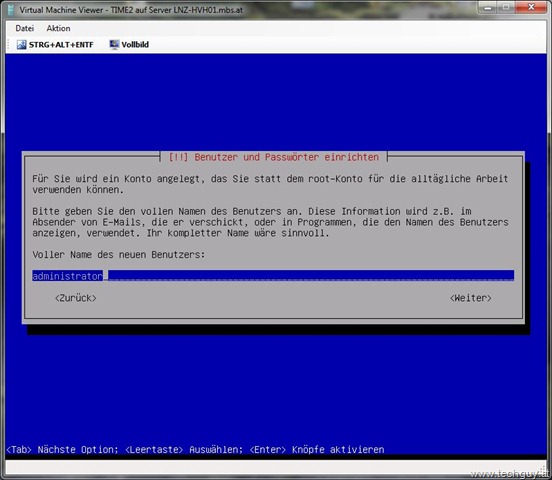Viewport: 552px width, 480px height.
Task: Open the Aktion menu
Action: pos(58,28)
